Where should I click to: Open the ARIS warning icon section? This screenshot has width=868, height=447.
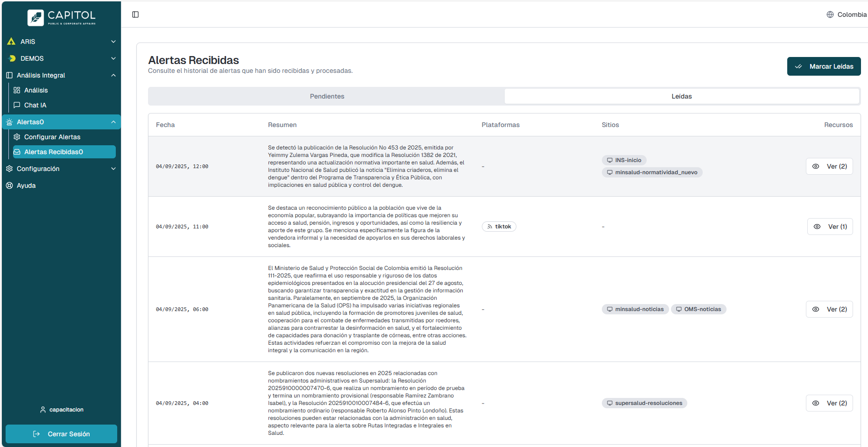click(x=11, y=42)
